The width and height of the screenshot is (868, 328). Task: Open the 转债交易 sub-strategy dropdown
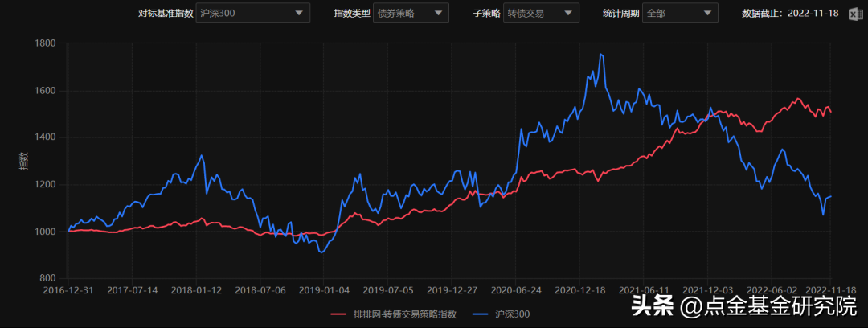(x=542, y=14)
